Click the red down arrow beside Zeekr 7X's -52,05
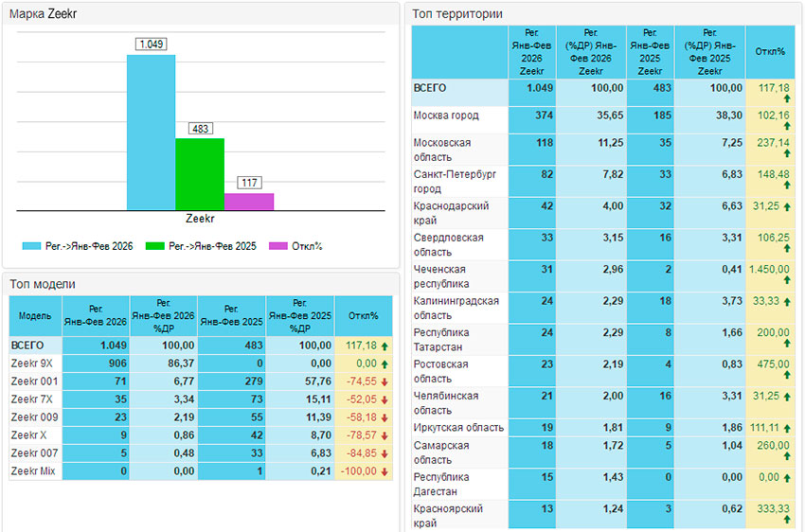Screen dimensions: 805x532 pos(385,399)
